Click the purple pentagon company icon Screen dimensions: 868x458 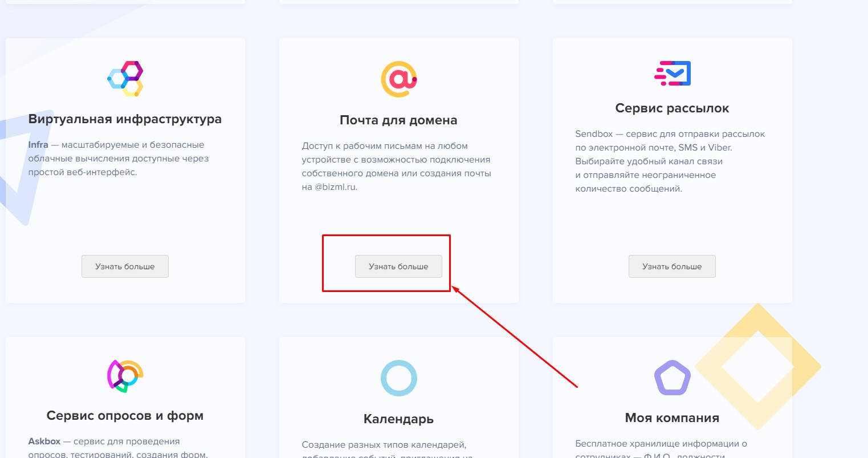click(673, 378)
